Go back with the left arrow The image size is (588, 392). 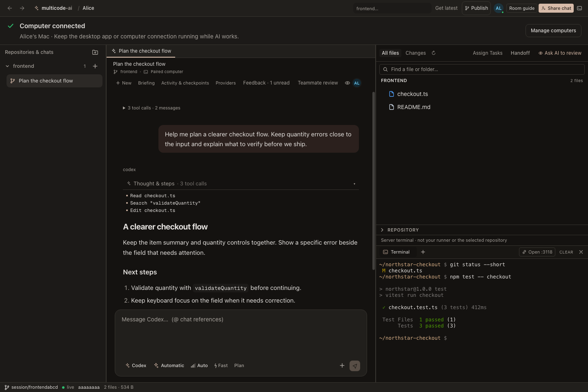(10, 8)
